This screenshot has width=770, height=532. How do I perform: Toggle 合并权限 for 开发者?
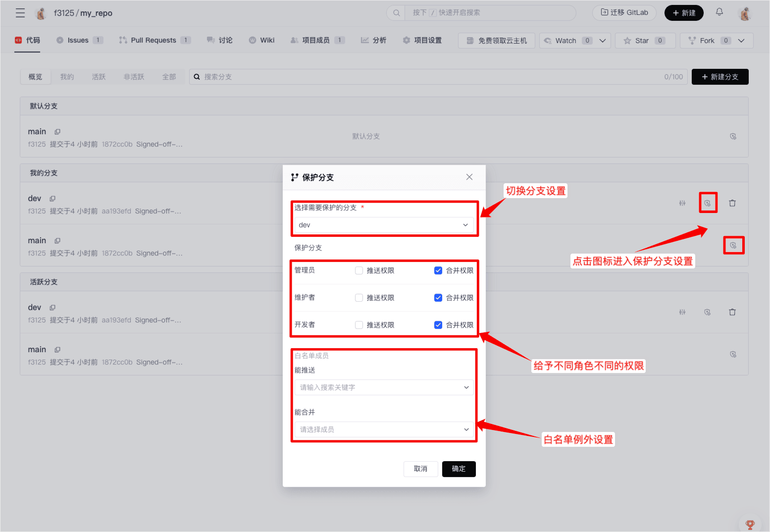click(x=438, y=325)
